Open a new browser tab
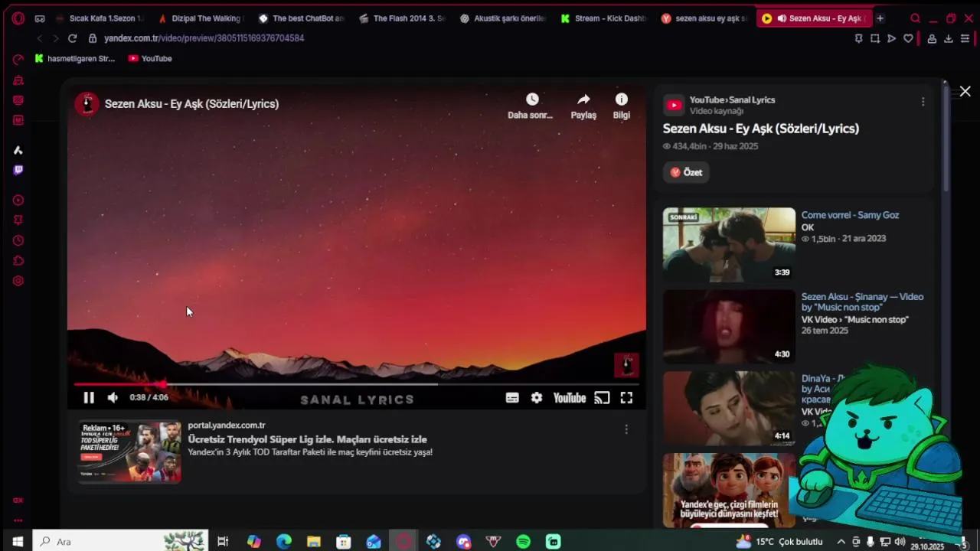 coord(880,18)
